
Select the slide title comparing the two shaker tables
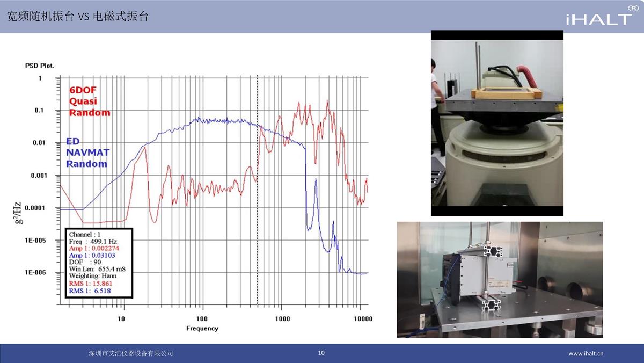click(77, 17)
